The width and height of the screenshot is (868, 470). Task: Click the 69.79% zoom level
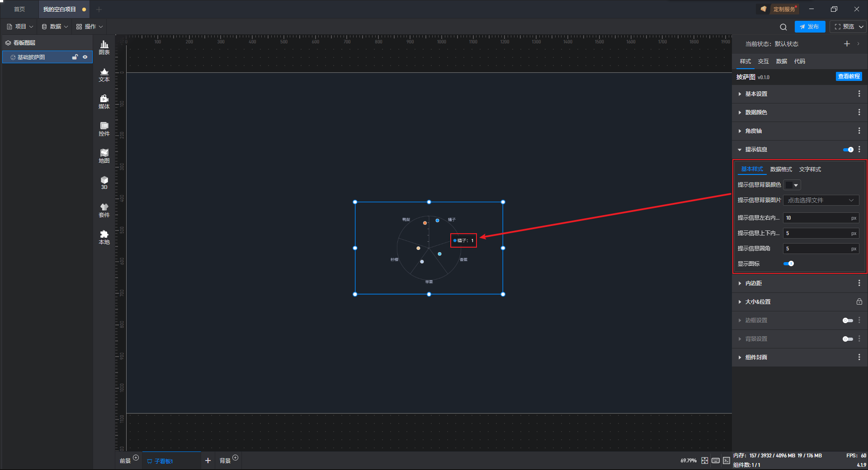point(689,461)
